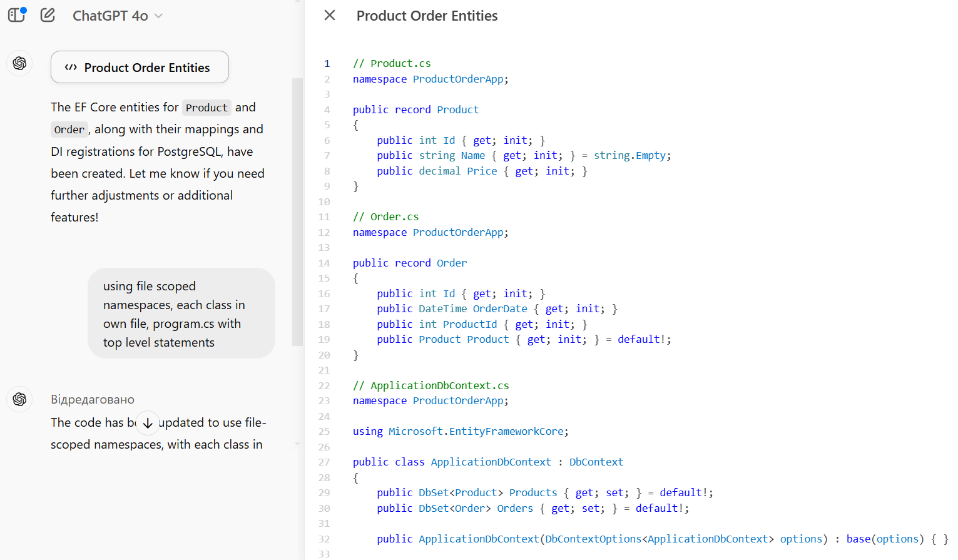Close the Product Order Entities canvas
The image size is (958, 560).
(330, 15)
